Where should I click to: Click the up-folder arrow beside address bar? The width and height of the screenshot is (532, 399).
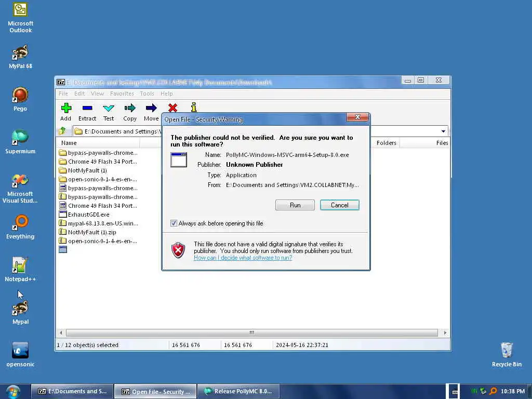(x=62, y=131)
